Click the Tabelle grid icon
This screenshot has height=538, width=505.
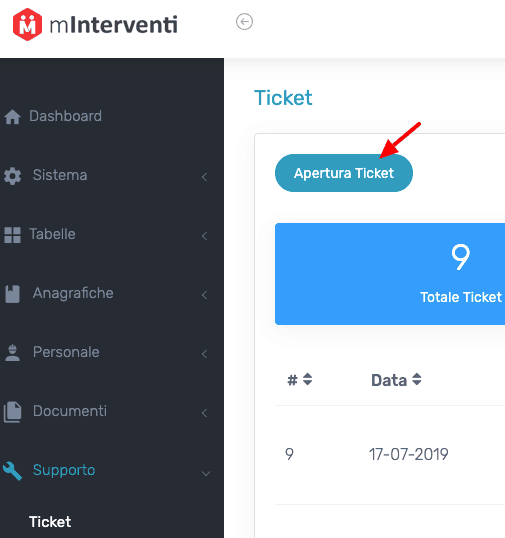12,235
